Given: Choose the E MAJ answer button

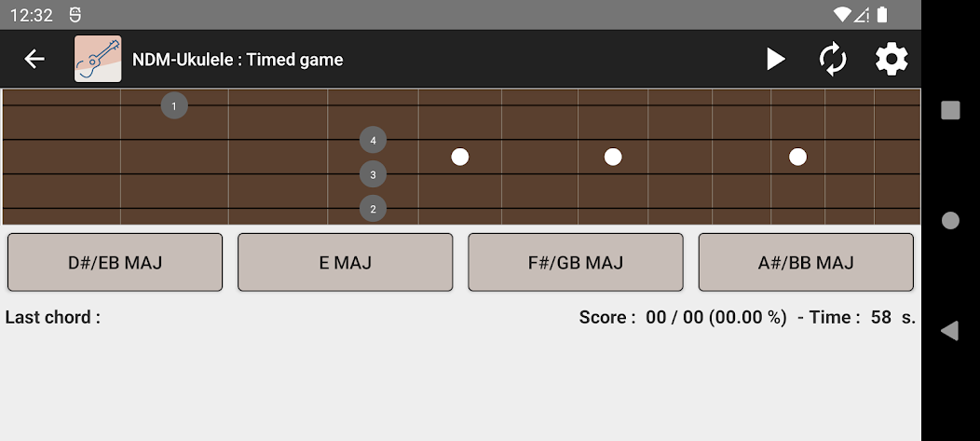Looking at the screenshot, I should pos(345,263).
